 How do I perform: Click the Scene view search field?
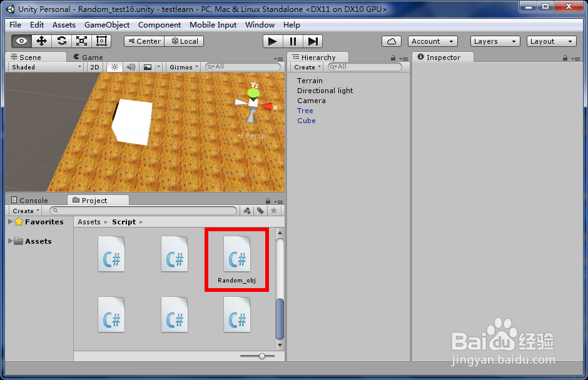pyautogui.click(x=243, y=67)
